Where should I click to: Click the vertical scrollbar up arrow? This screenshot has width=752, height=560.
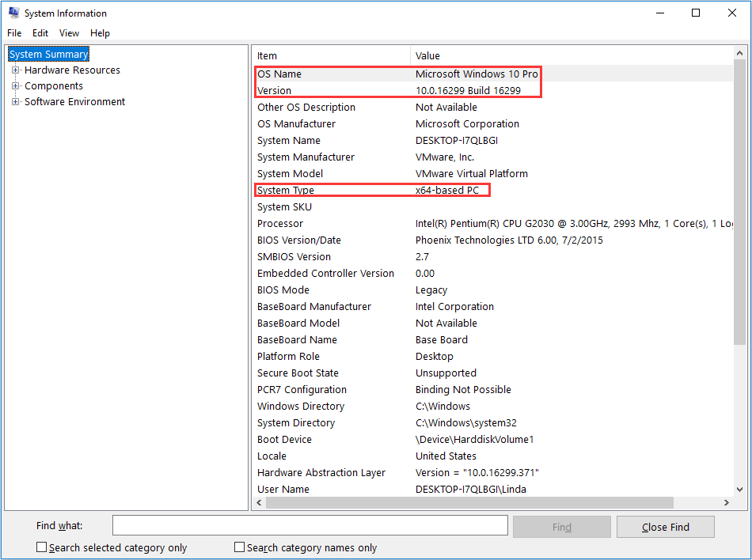739,53
